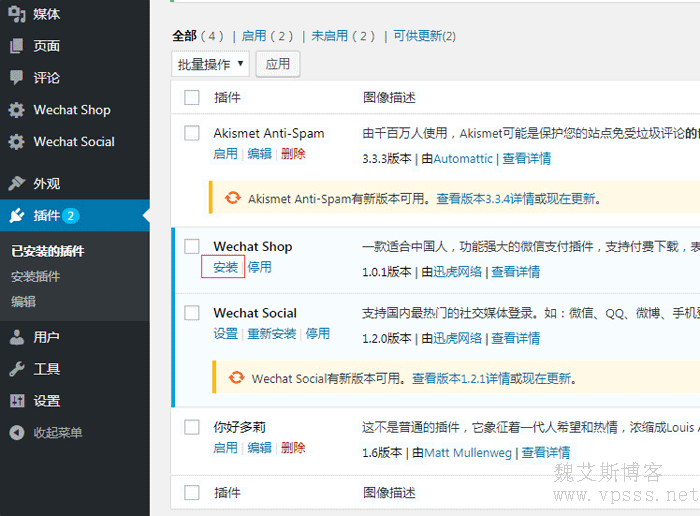This screenshot has width=700, height=516.
Task: Click the Pages icon in sidebar
Action: [x=16, y=46]
